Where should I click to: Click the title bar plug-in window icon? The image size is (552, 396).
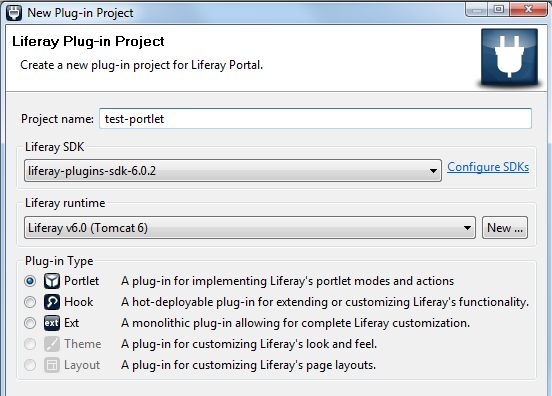point(14,13)
